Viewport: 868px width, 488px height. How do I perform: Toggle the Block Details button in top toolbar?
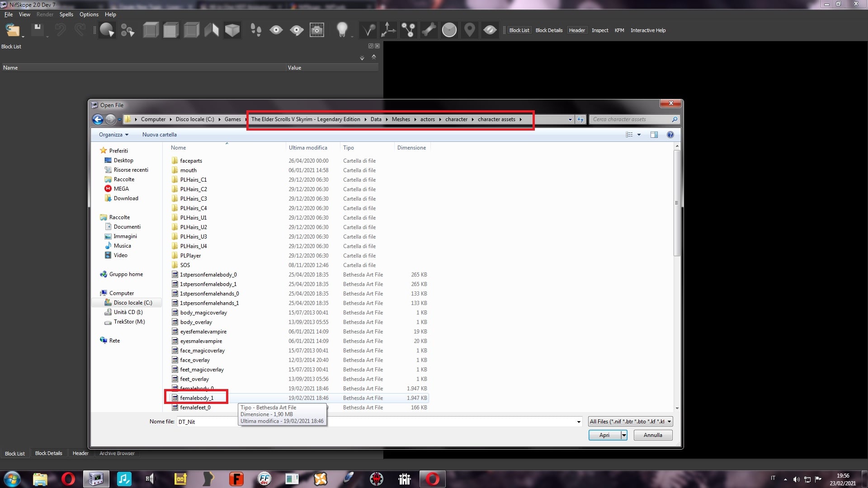coord(549,30)
